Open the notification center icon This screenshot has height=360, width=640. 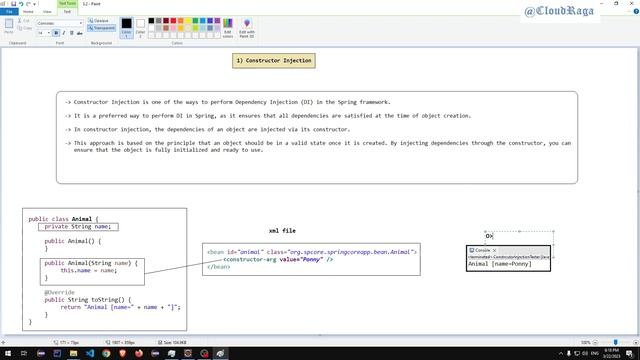pyautogui.click(x=630, y=353)
